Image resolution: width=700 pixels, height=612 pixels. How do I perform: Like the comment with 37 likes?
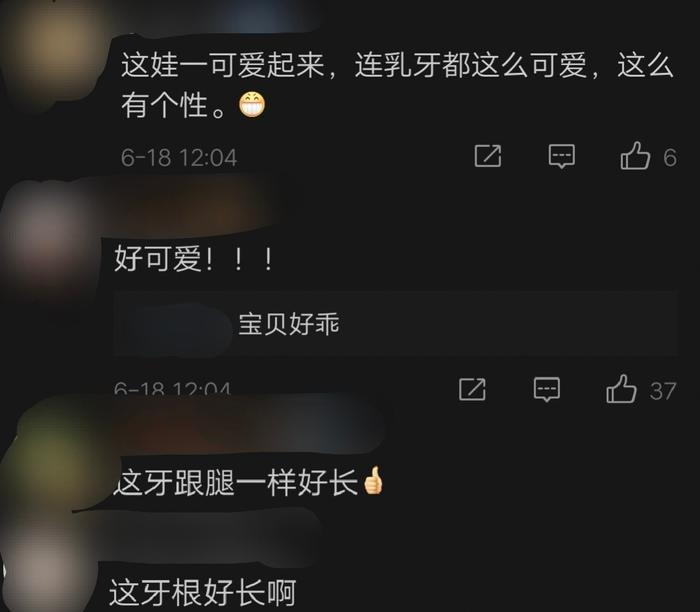(x=621, y=389)
